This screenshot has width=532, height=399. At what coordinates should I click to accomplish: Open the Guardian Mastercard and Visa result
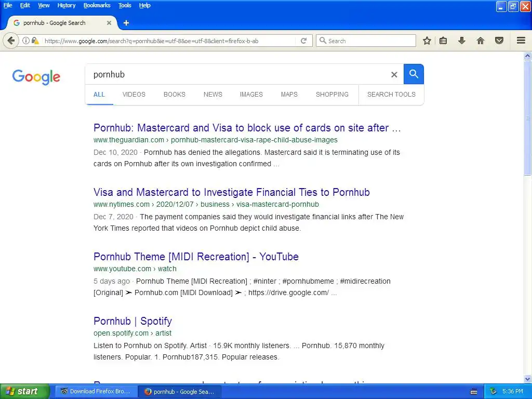click(247, 128)
